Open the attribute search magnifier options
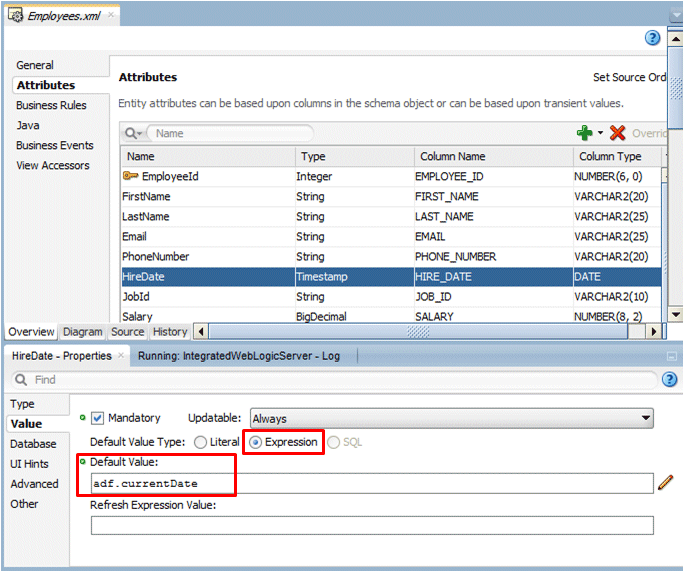This screenshot has height=572, width=684. [133, 133]
